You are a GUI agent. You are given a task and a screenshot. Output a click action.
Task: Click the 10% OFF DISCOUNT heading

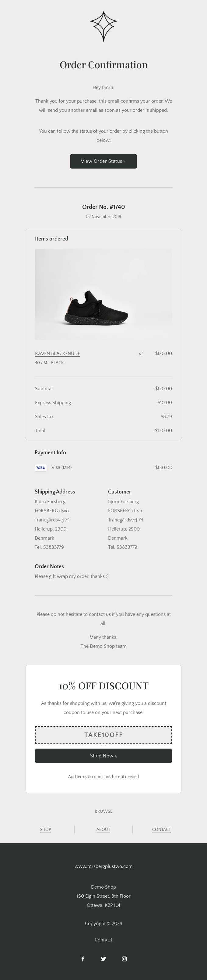[103, 686]
